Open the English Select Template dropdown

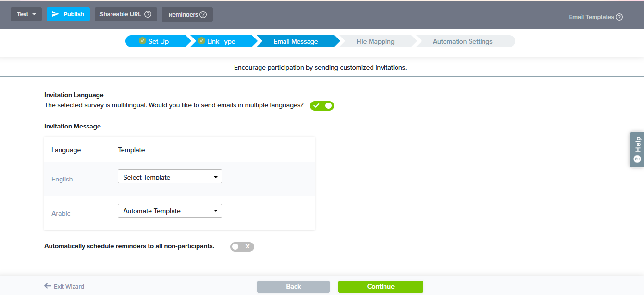click(x=170, y=177)
